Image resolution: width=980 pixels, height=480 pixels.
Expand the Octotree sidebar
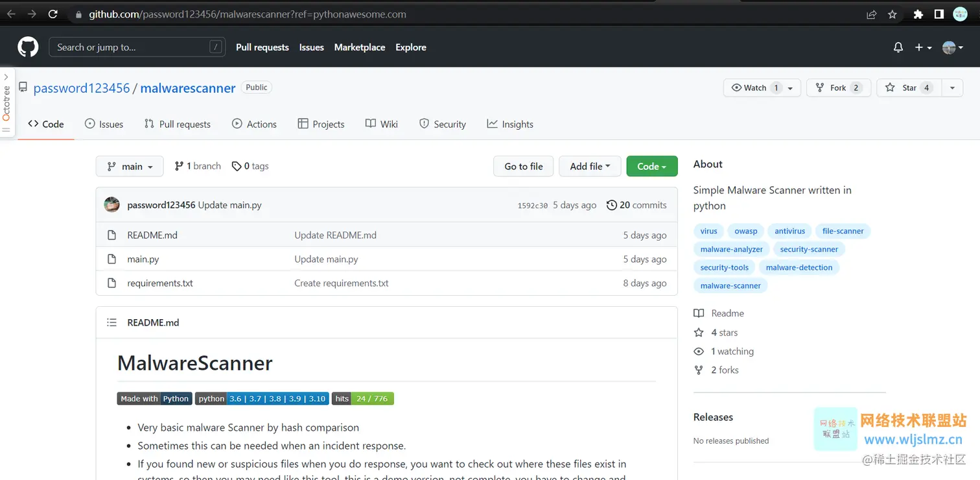point(6,101)
